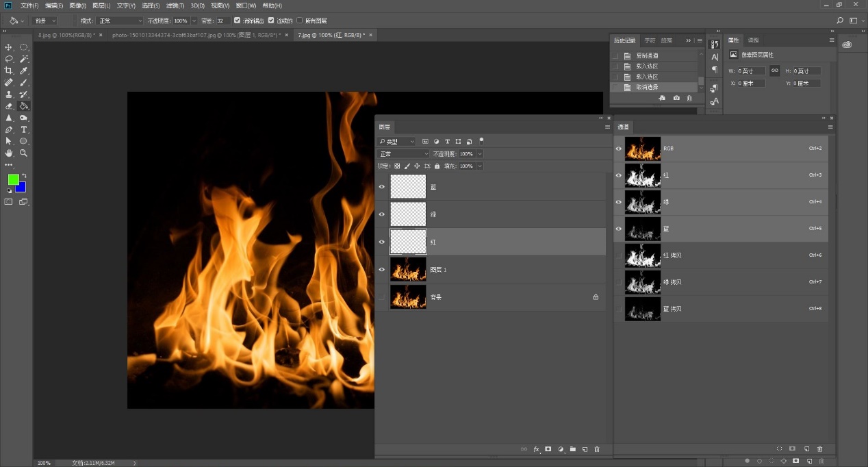Open the 模式 blend mode dropdown in options bar
The width and height of the screenshot is (868, 467).
coord(119,21)
